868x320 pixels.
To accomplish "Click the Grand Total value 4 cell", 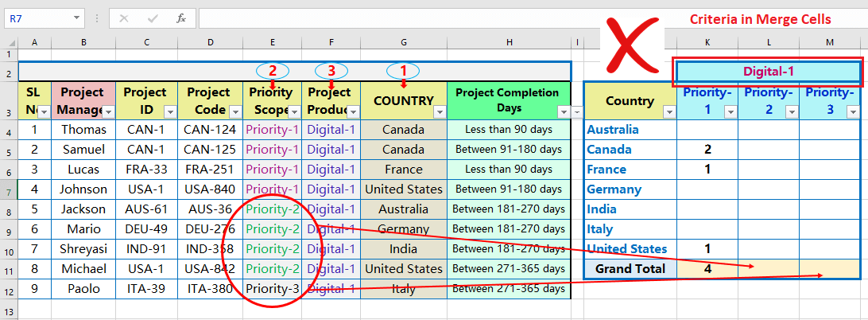I will (x=707, y=269).
